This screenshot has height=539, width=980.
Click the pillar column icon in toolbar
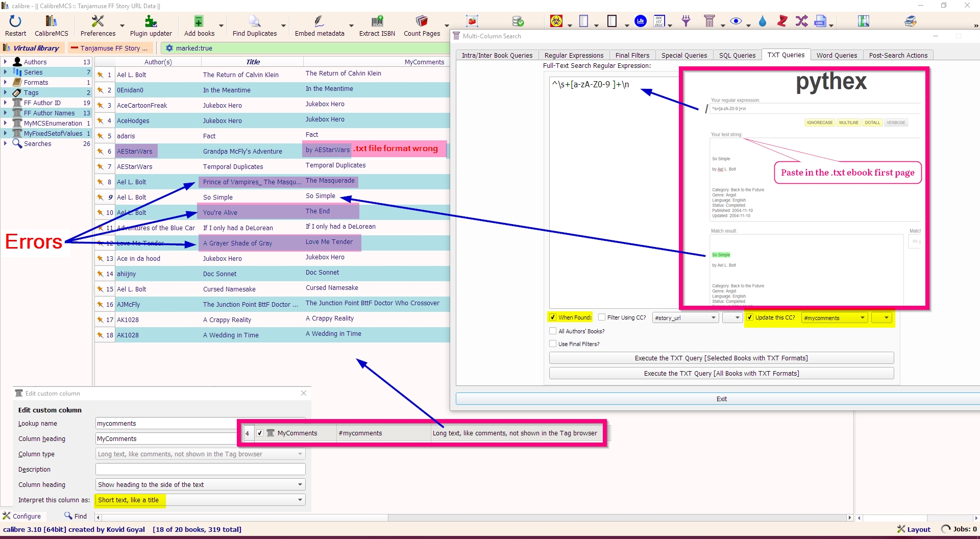pyautogui.click(x=709, y=21)
